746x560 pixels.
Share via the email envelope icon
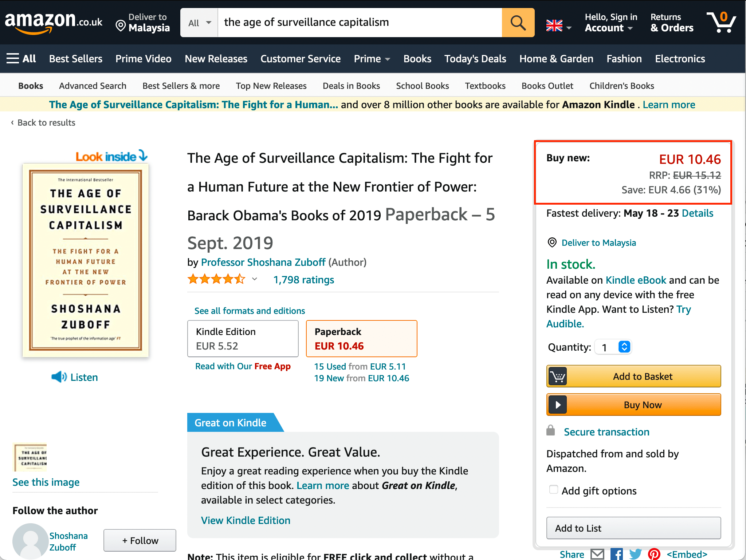pyautogui.click(x=597, y=554)
